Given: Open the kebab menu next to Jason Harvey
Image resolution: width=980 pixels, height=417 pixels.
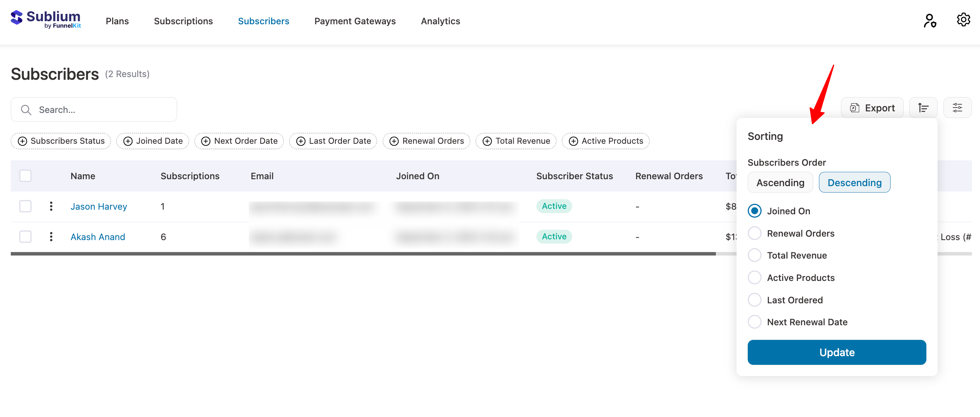Looking at the screenshot, I should [x=51, y=206].
